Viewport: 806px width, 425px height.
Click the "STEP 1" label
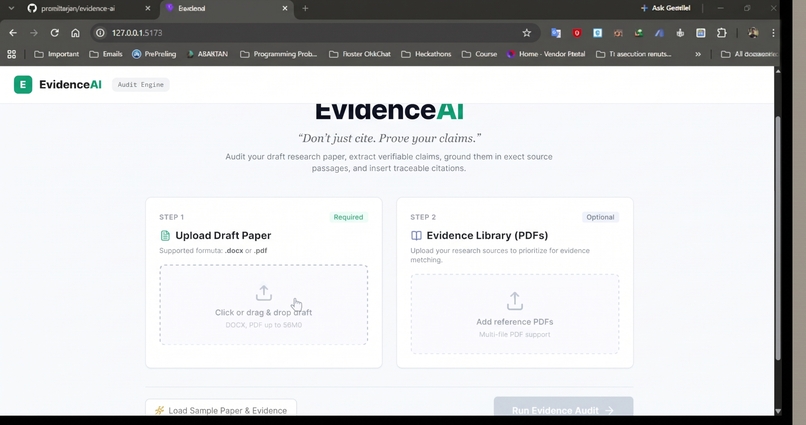(171, 217)
